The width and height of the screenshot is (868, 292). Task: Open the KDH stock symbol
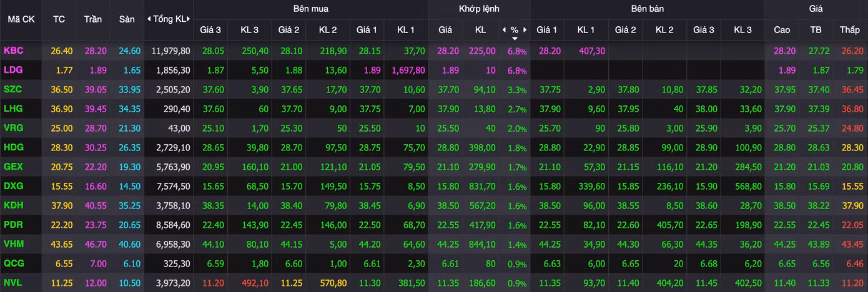pos(13,205)
